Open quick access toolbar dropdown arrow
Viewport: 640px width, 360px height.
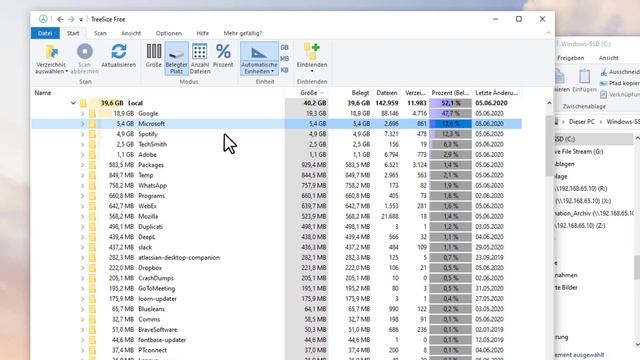tap(81, 20)
